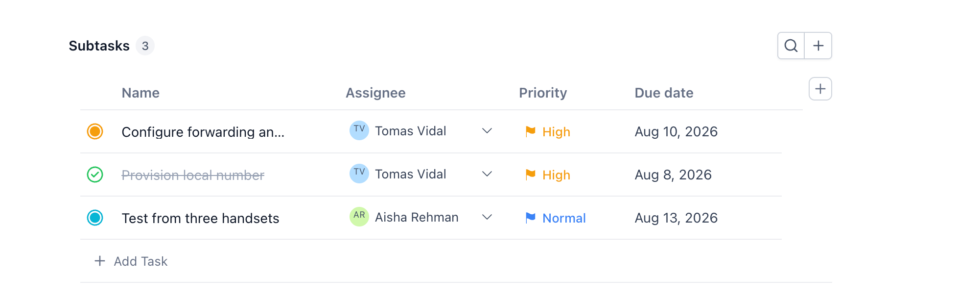Screen dimensions: 980x301
Task: Click Tomas Vidal's avatar in first row
Action: pyautogui.click(x=359, y=130)
